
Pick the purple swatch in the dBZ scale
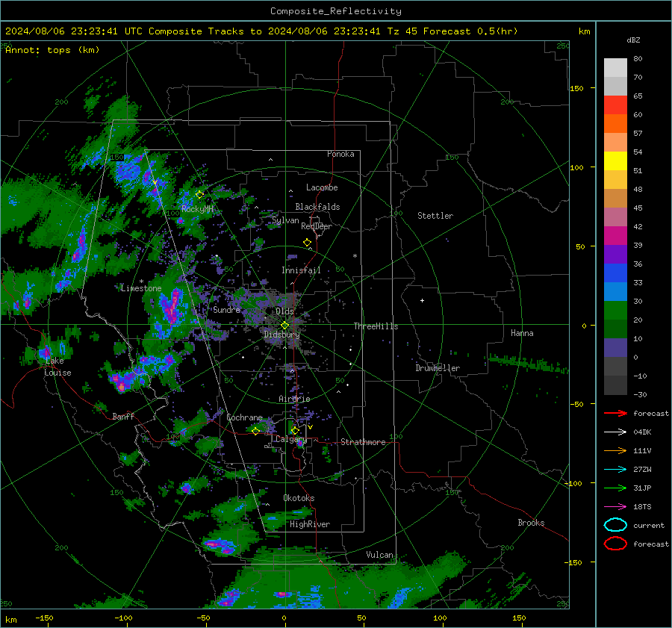pos(615,254)
